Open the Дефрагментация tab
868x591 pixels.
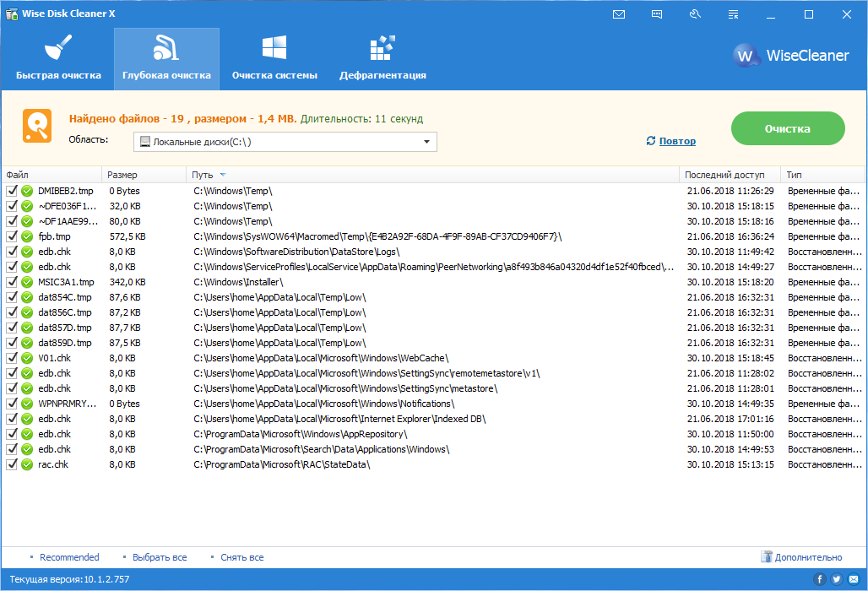[x=382, y=57]
